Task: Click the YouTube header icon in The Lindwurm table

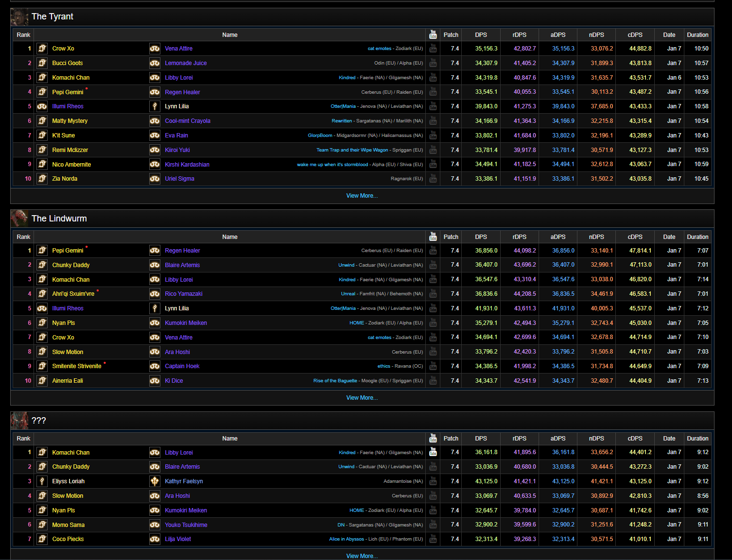Action: pyautogui.click(x=433, y=237)
